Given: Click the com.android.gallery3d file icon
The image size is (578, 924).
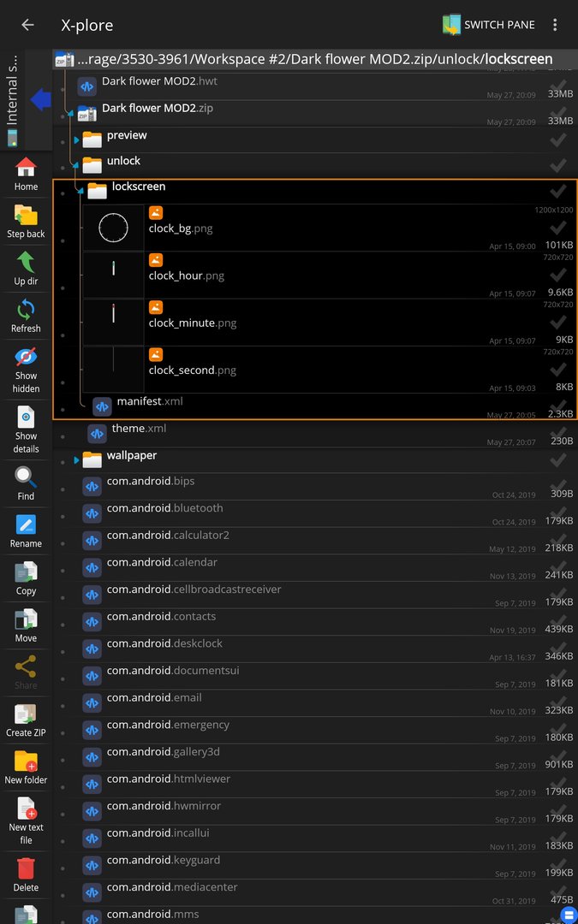Looking at the screenshot, I should pos(92,758).
